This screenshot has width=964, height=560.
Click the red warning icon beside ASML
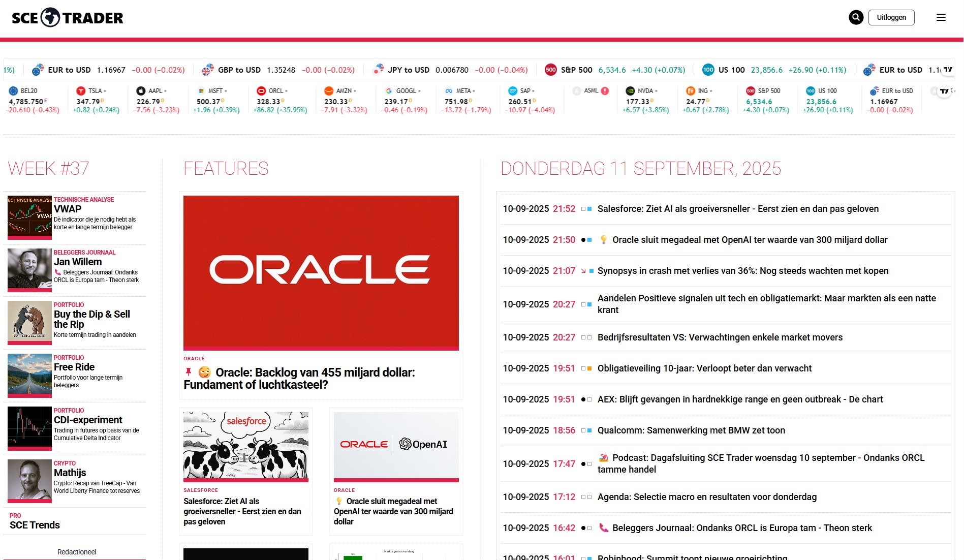pos(605,91)
